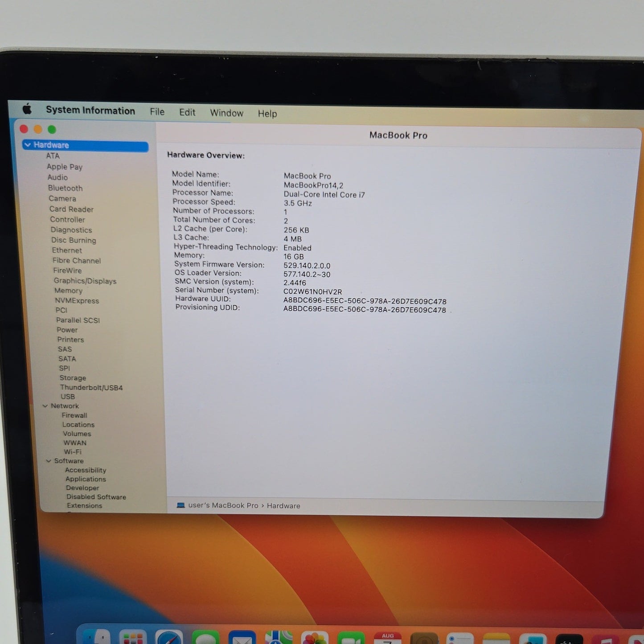Click the model identifier MacBookPro14,2
This screenshot has height=644, width=644.
point(314,185)
